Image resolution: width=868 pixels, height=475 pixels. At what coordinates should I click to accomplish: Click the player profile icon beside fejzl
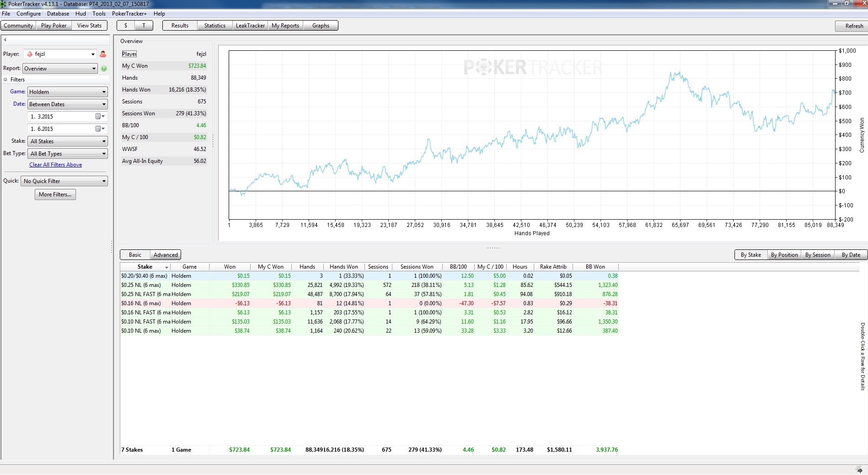tap(103, 54)
